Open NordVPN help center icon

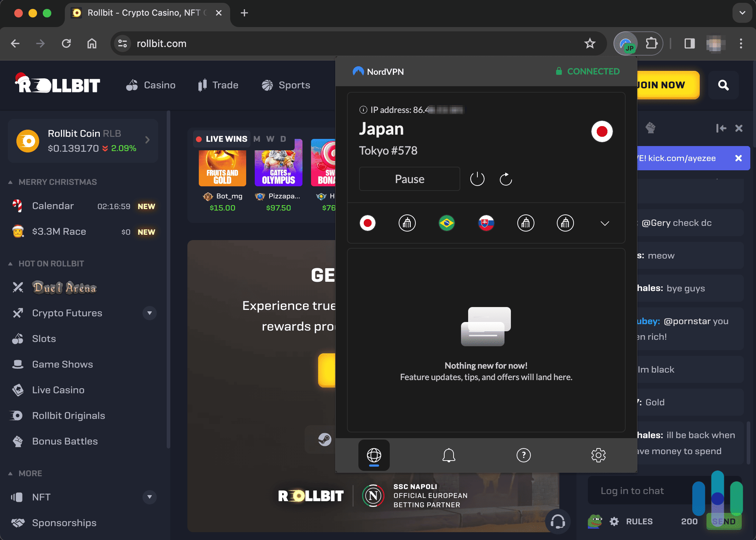point(523,455)
